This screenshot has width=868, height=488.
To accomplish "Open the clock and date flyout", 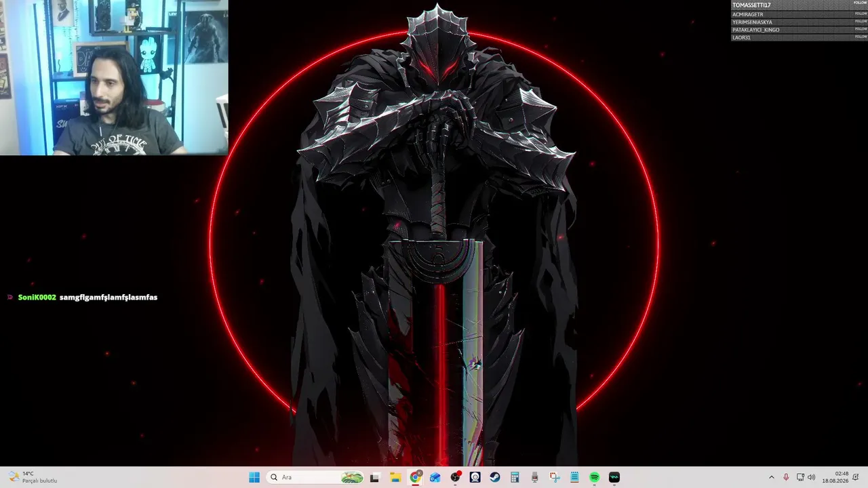I will tap(835, 477).
